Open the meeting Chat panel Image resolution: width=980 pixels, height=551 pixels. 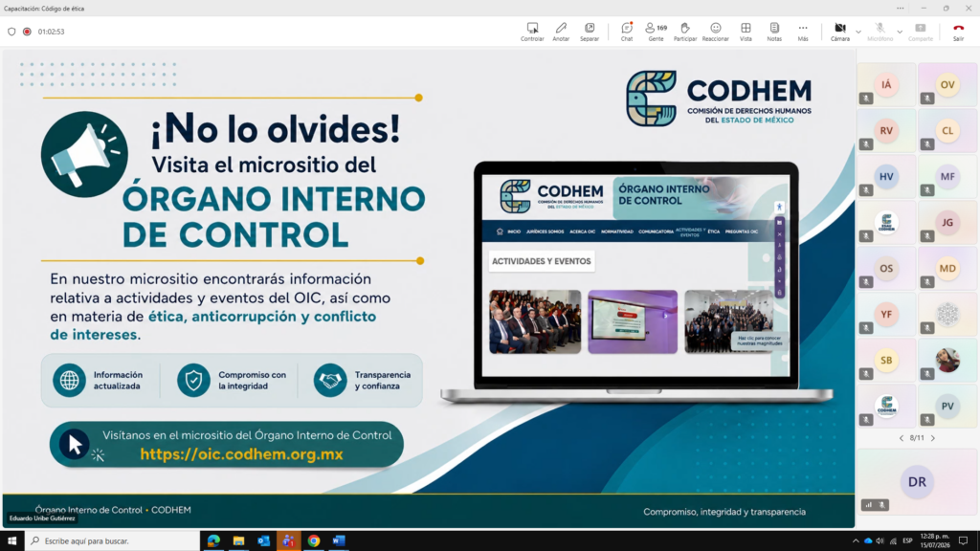point(626,32)
